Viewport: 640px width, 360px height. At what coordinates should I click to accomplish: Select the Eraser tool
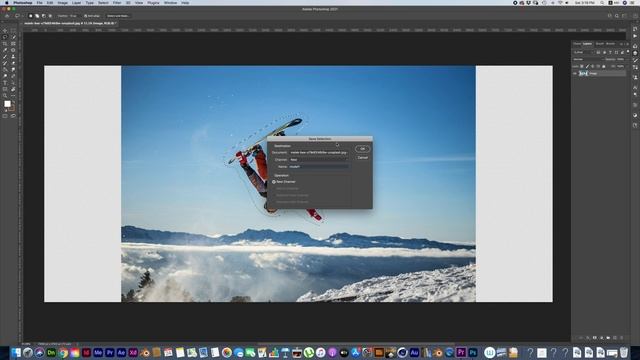click(x=13, y=63)
